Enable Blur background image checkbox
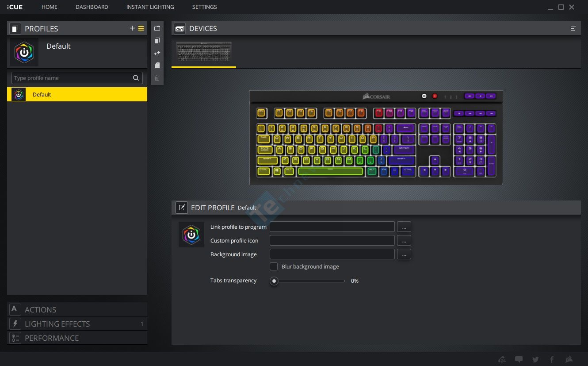The image size is (588, 366). pyautogui.click(x=274, y=266)
